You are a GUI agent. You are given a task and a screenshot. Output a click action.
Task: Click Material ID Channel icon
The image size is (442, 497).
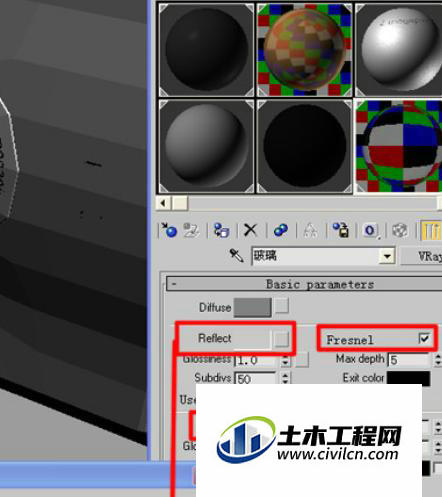(371, 231)
